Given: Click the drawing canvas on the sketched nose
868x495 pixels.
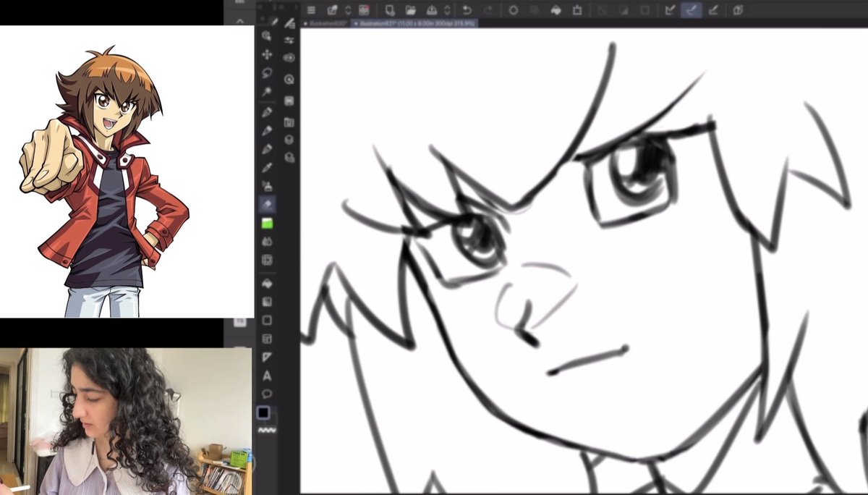Looking at the screenshot, I should (535, 304).
